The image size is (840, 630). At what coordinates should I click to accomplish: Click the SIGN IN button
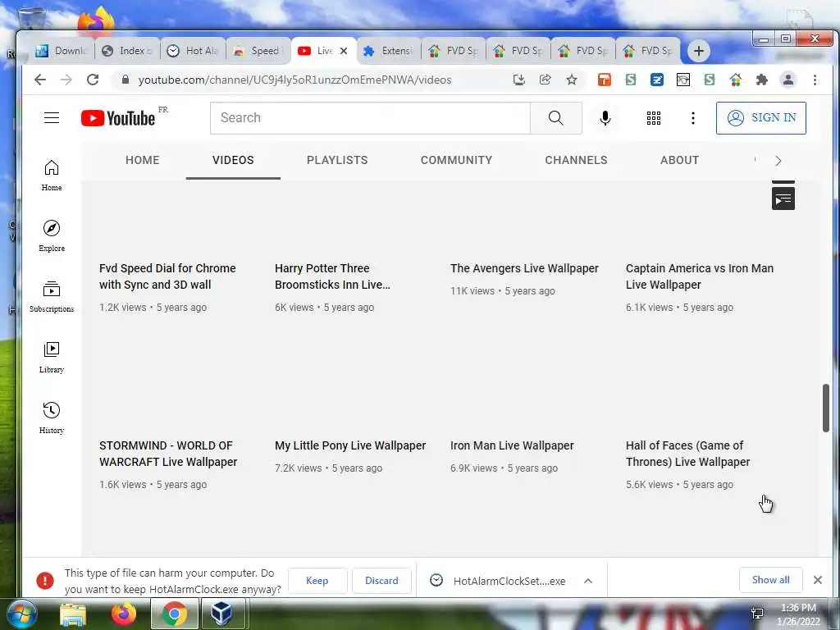coord(760,118)
